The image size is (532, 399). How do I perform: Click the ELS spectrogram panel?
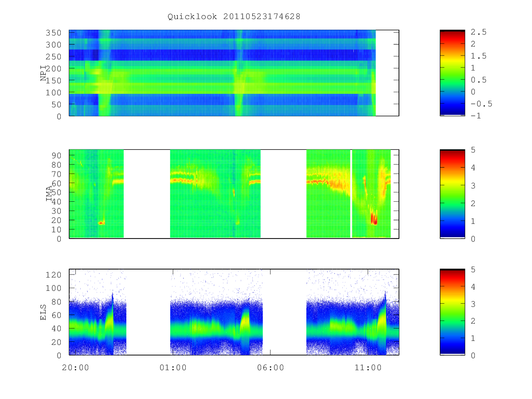click(x=234, y=312)
